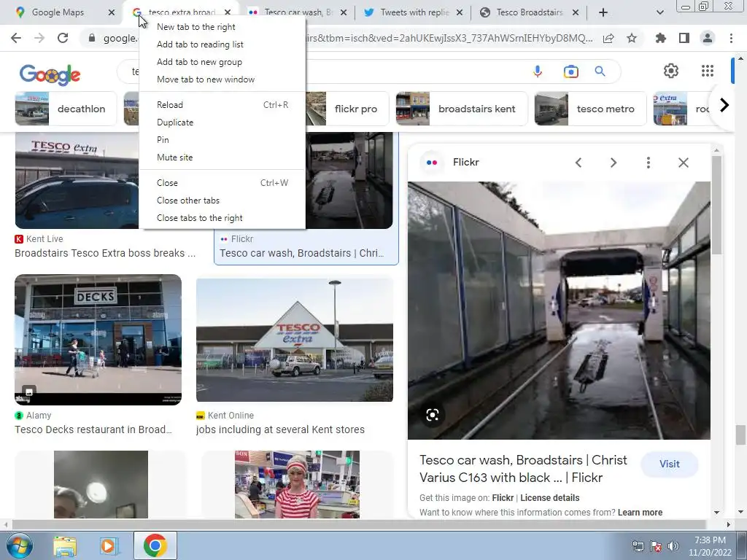747x560 pixels.
Task: Switch to the Tesco Broadstairs tab
Action: [x=529, y=12]
